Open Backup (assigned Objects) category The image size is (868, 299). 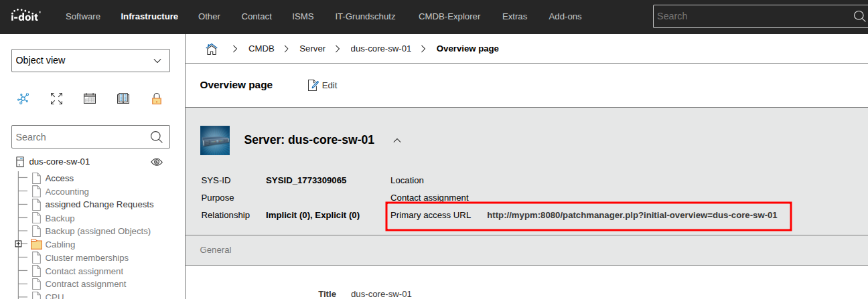pos(98,231)
